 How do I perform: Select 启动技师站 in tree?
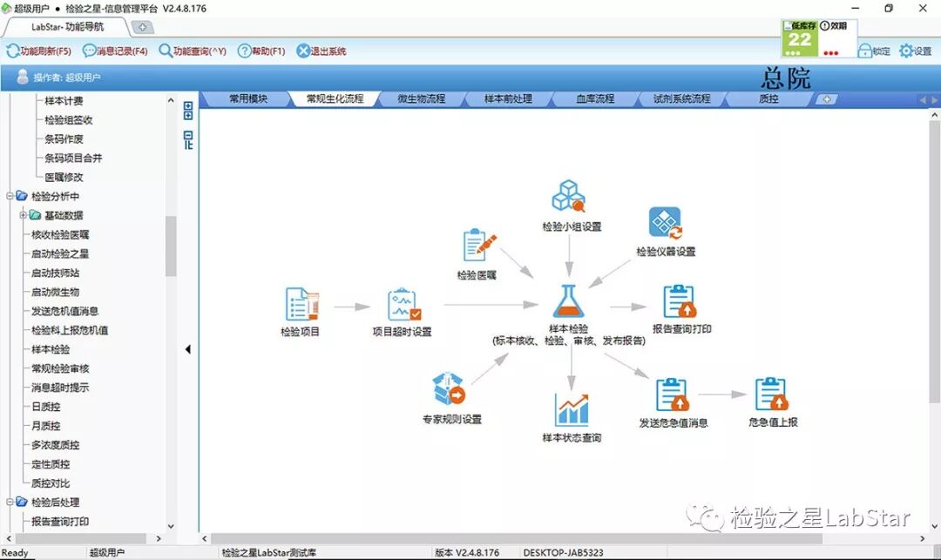55,273
